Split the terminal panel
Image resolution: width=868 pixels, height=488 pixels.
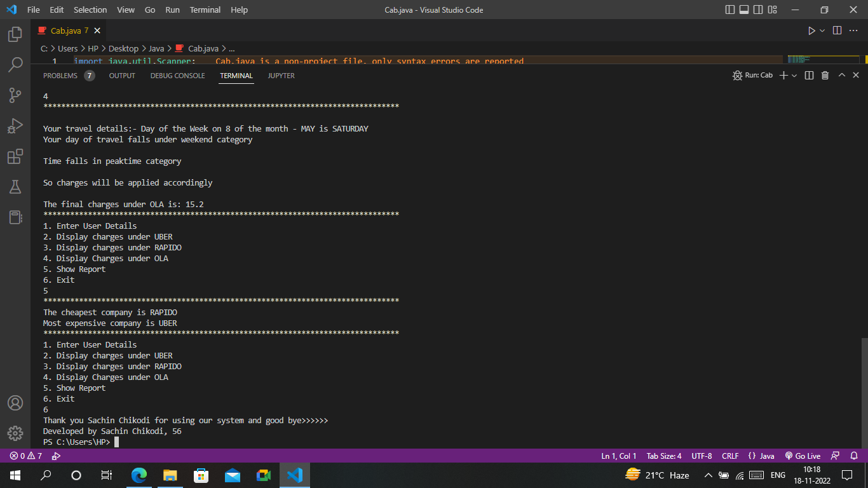click(x=809, y=75)
